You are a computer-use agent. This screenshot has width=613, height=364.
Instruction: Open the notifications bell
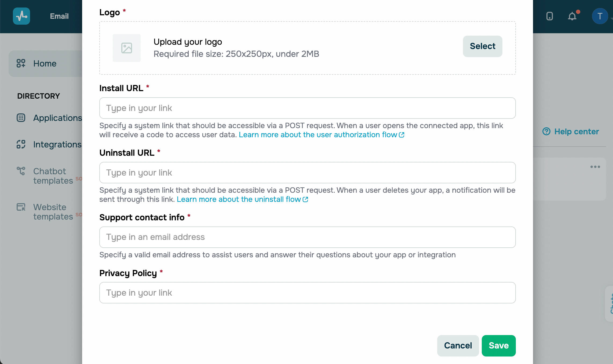[x=572, y=16]
